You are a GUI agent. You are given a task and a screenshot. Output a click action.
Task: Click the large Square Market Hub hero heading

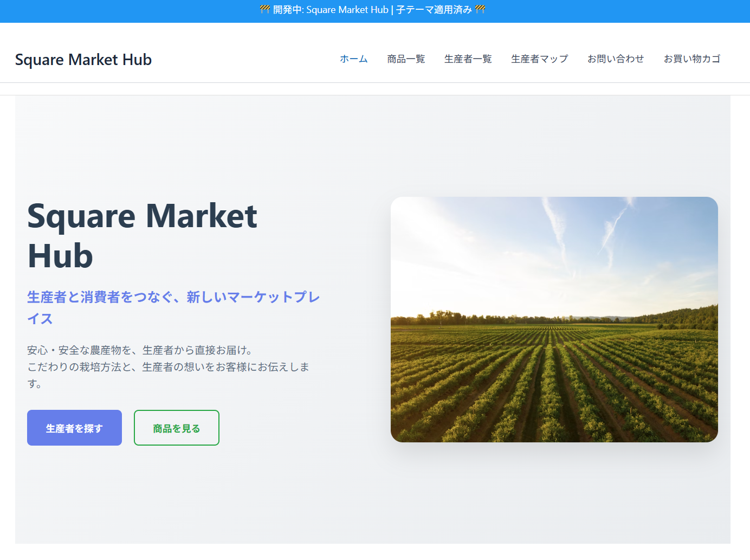tap(142, 235)
